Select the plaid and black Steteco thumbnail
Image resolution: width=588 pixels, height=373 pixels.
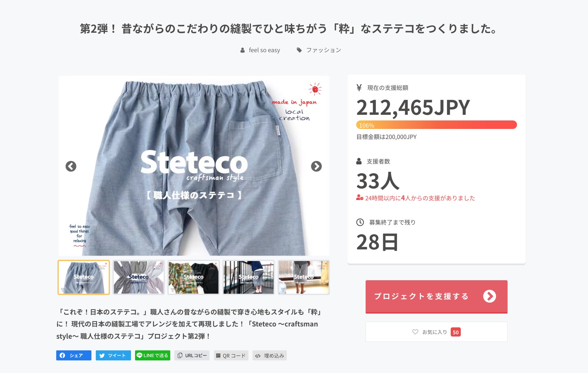point(193,277)
